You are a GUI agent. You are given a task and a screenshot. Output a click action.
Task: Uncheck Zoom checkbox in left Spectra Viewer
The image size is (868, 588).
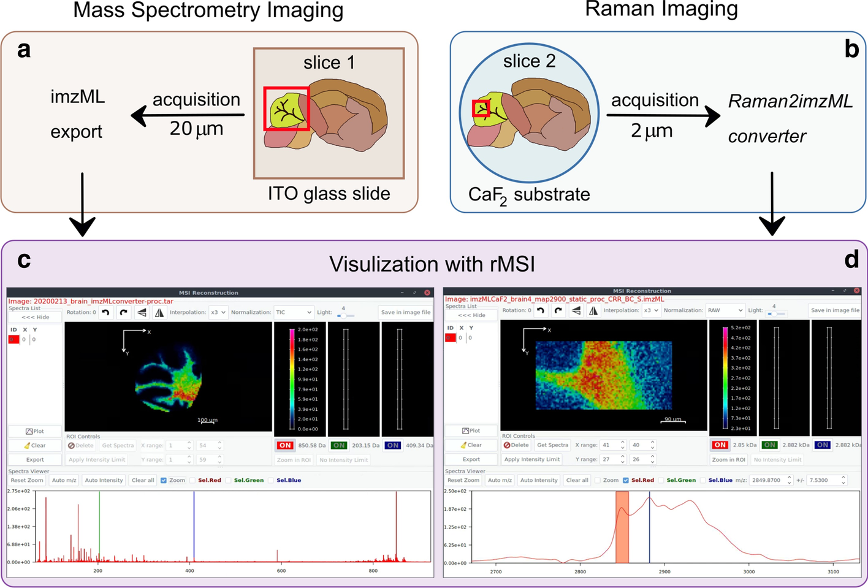tap(164, 480)
